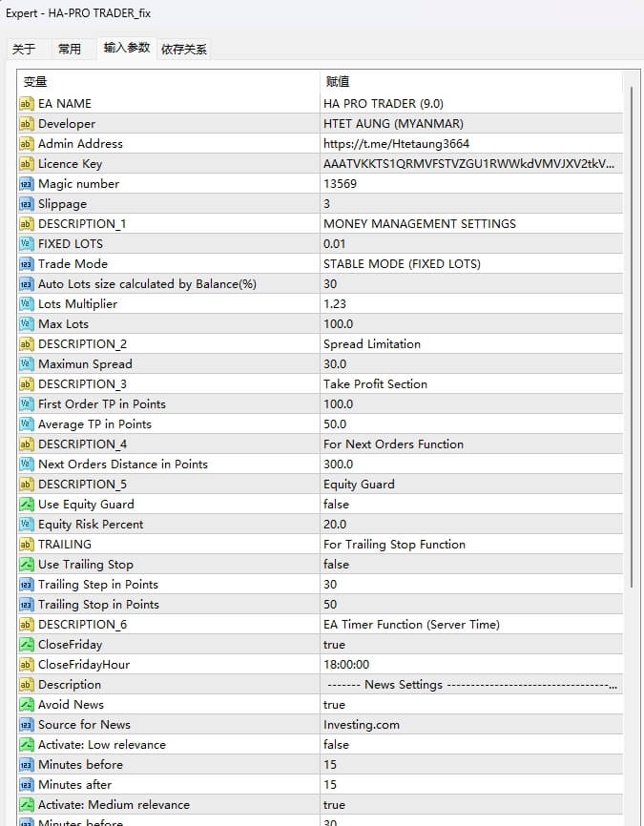Edit the Lots Multiplier value 1.23
This screenshot has height=826, width=644.
point(335,303)
